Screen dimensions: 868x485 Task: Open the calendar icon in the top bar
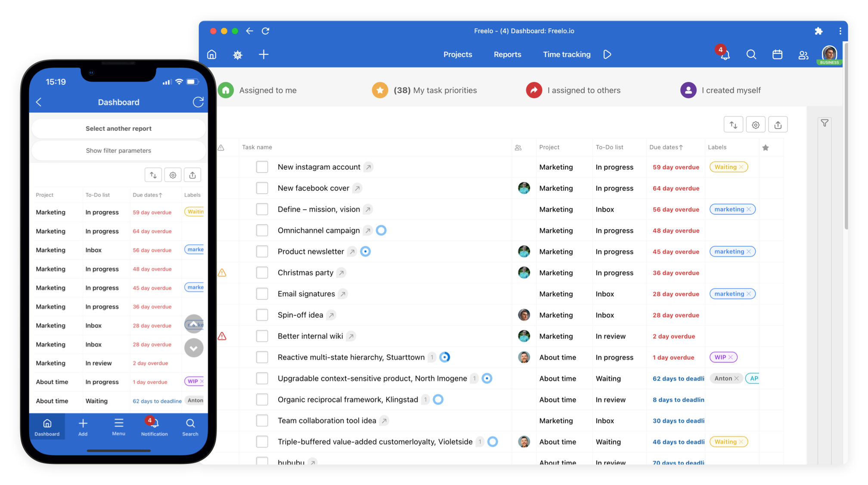tap(777, 55)
